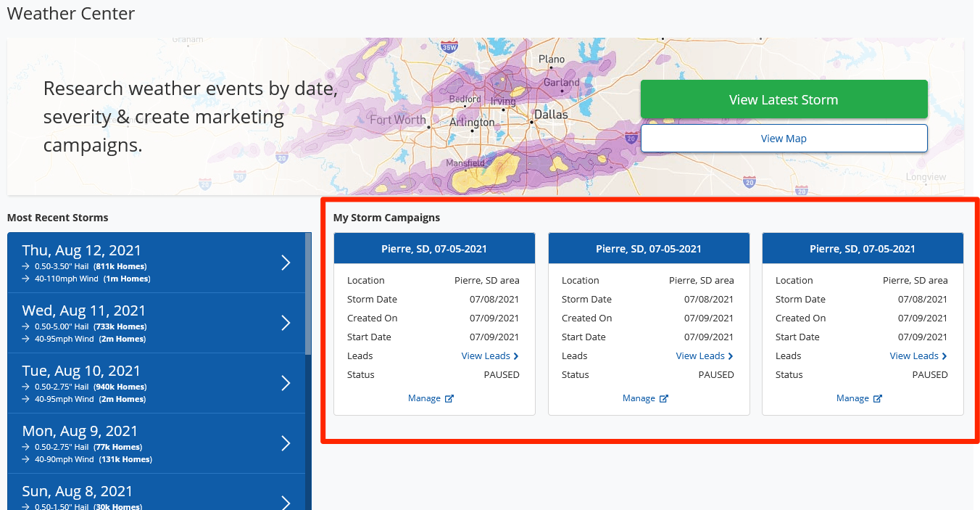The height and width of the screenshot is (510, 980).
Task: Click View Leads in the third campaign card
Action: pyautogui.click(x=918, y=356)
